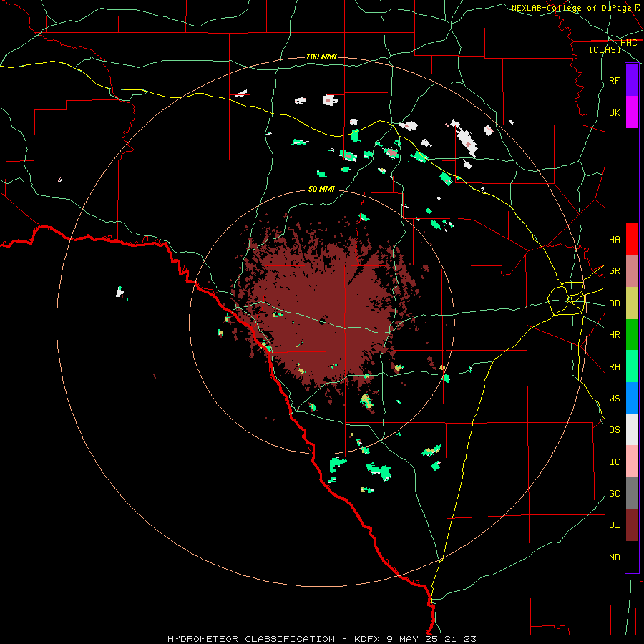Click the black radar site dot at map center
This screenshot has height=644, width=644.
323,321
